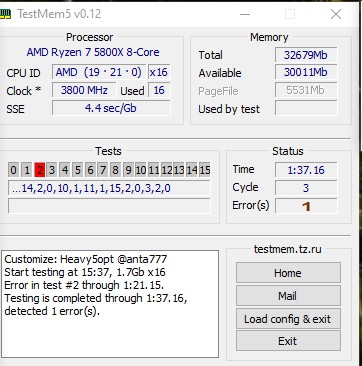Screen dimensions: 362x366
Task: Click the Memory group heading
Action: point(269,37)
